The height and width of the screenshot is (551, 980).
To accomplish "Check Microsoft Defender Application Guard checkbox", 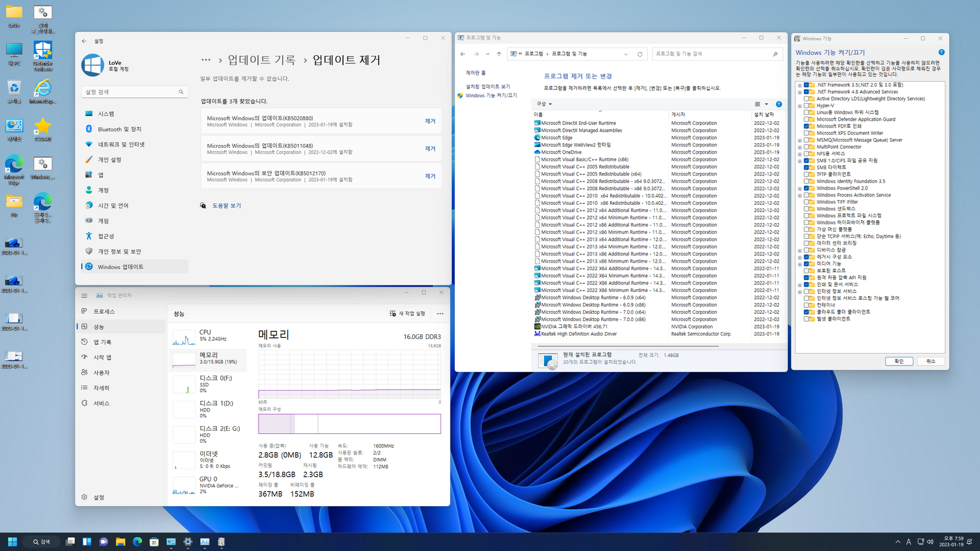I will point(806,120).
